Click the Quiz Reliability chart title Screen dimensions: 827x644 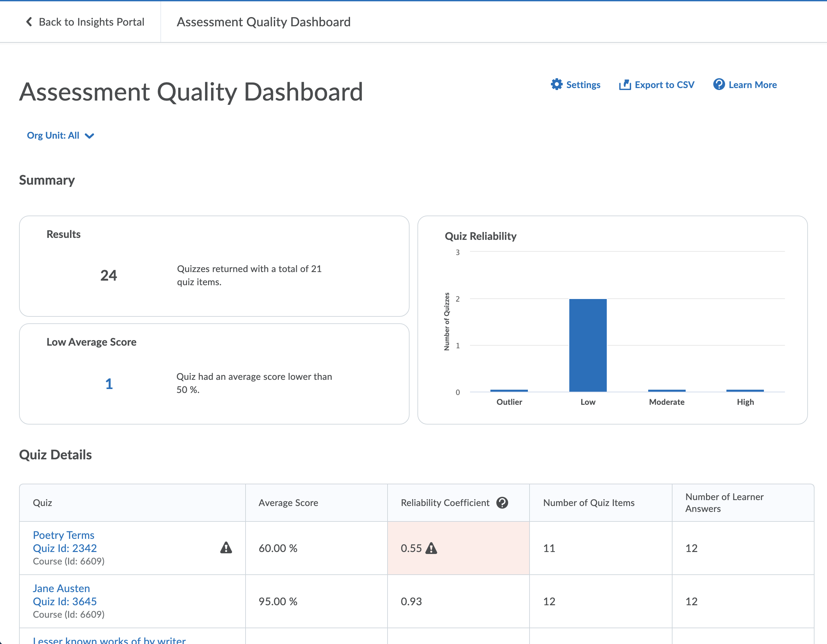481,236
